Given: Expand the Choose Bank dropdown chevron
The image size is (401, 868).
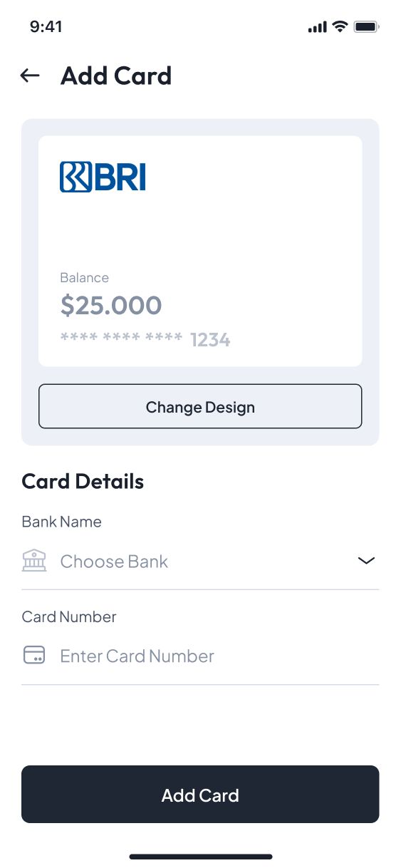Looking at the screenshot, I should point(365,561).
